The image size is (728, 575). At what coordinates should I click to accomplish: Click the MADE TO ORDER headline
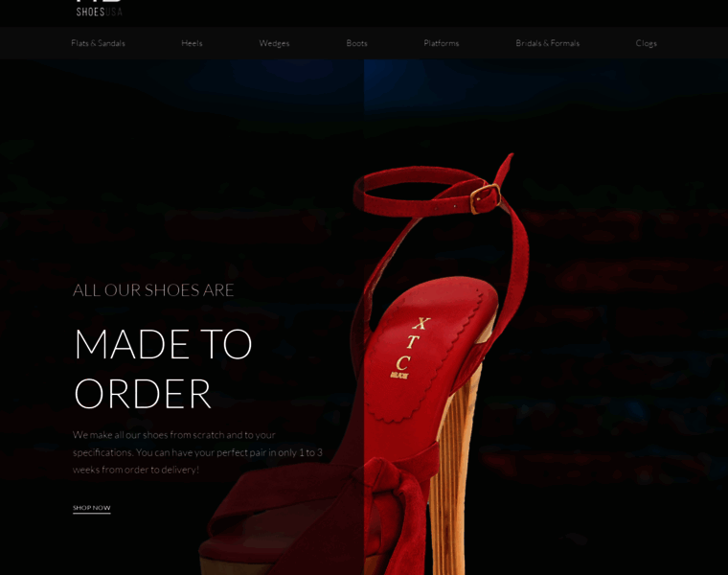click(163, 368)
